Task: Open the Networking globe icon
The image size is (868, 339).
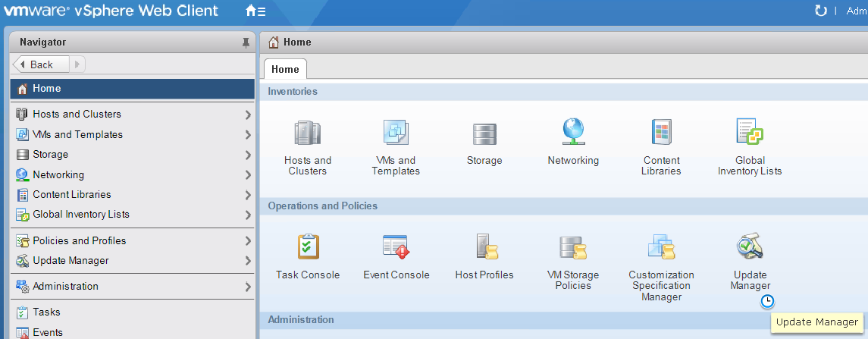Action: 573,133
